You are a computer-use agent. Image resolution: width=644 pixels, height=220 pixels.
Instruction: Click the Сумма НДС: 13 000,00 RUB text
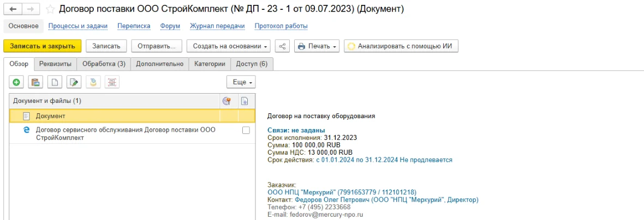310,152
